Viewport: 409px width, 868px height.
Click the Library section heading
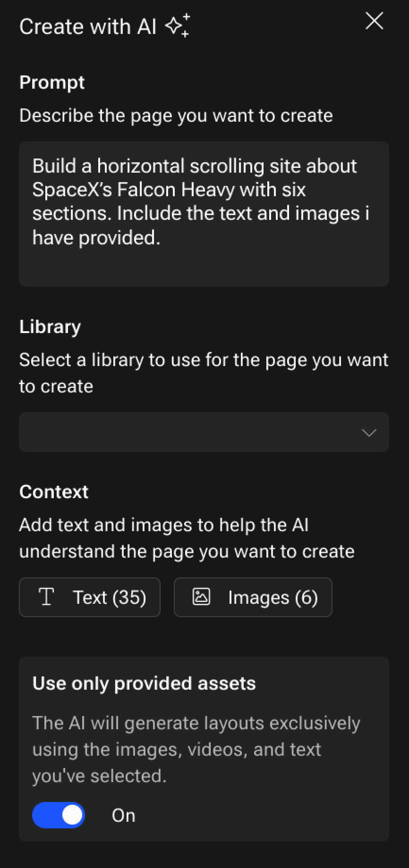pos(50,327)
